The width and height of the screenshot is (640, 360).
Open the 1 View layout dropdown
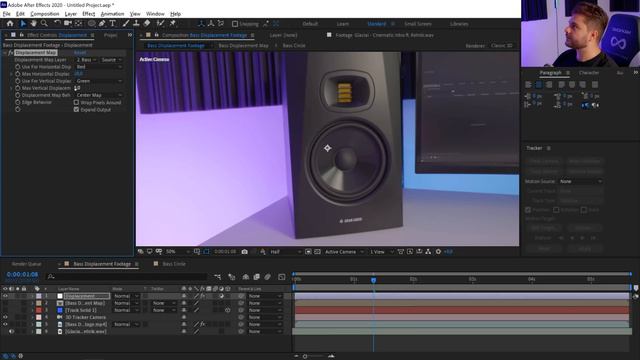tap(381, 252)
